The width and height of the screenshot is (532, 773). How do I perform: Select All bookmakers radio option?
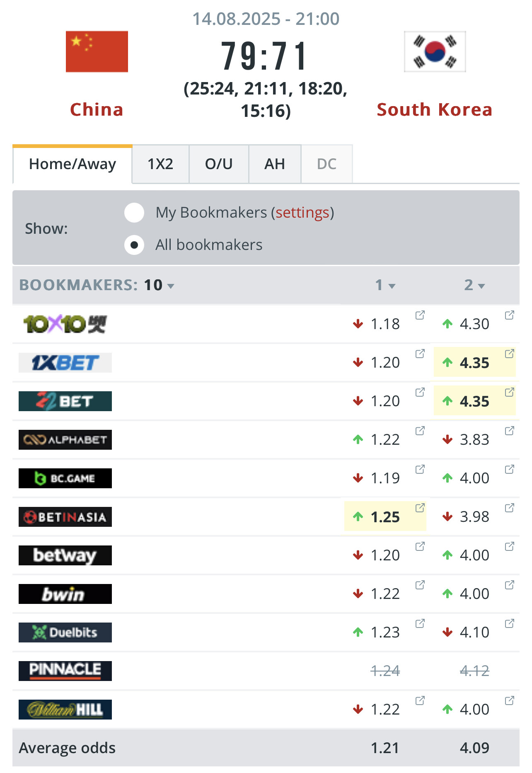pyautogui.click(x=134, y=245)
